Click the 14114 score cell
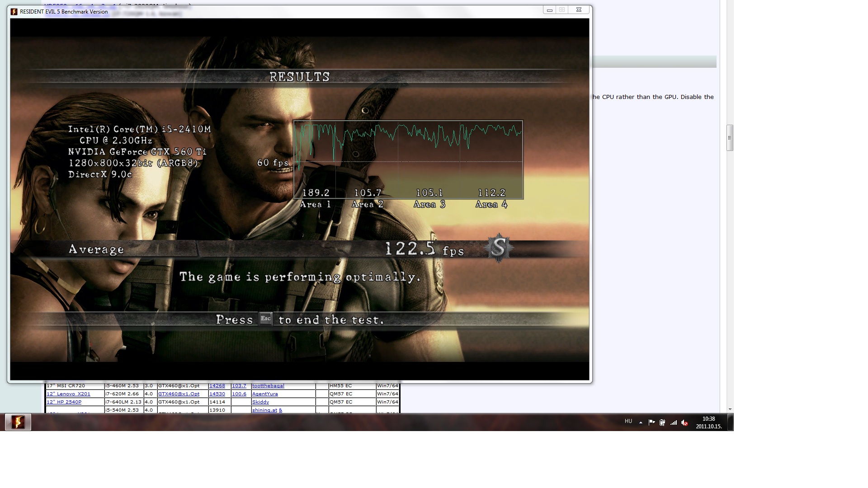The height and width of the screenshot is (488, 868). 219,402
